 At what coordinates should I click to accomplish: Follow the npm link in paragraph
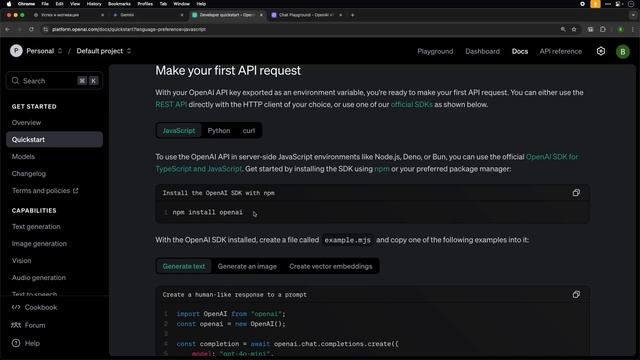(382, 169)
